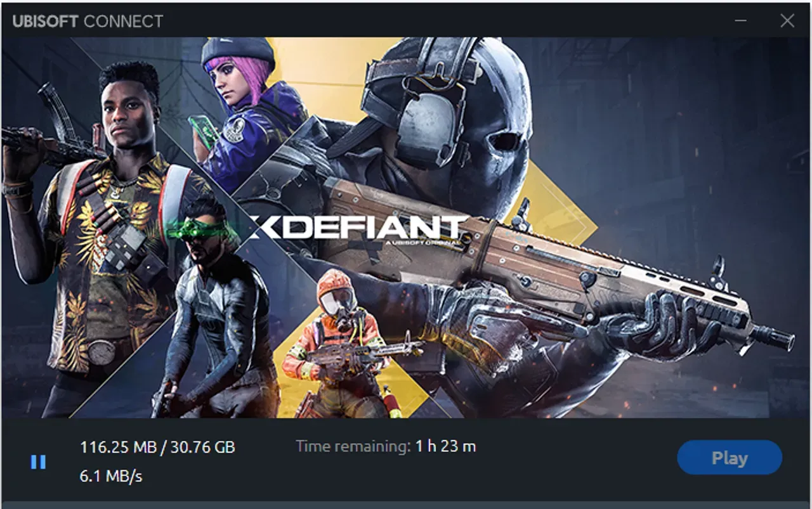Click the blue Play button
This screenshot has height=509, width=812.
click(730, 458)
